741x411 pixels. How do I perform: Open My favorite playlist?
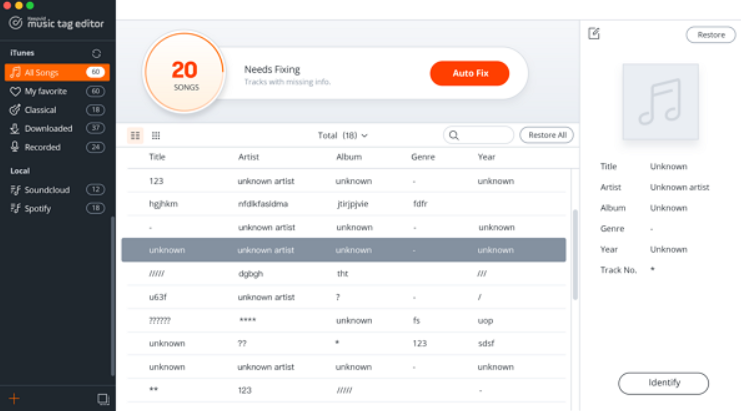pyautogui.click(x=46, y=91)
